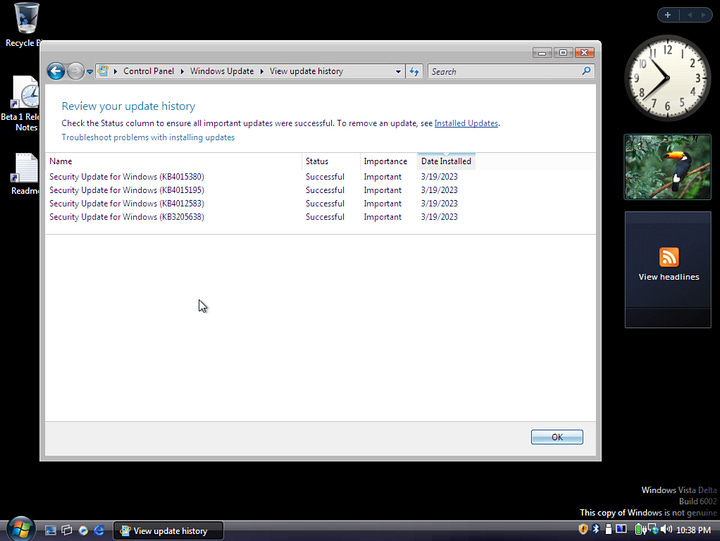The width and height of the screenshot is (720, 541).
Task: Open the address bar history dropdown
Action: click(398, 72)
